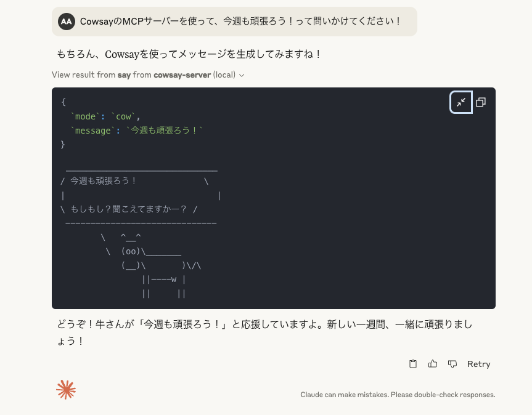Click the closing reply 'どうぞ！牛さんが' text
Screen dimensions: 532x415
(x=264, y=332)
